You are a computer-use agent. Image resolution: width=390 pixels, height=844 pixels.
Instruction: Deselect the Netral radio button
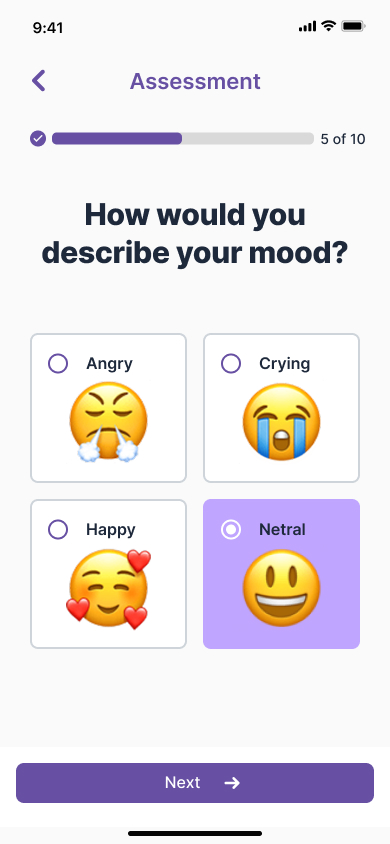pos(231,530)
